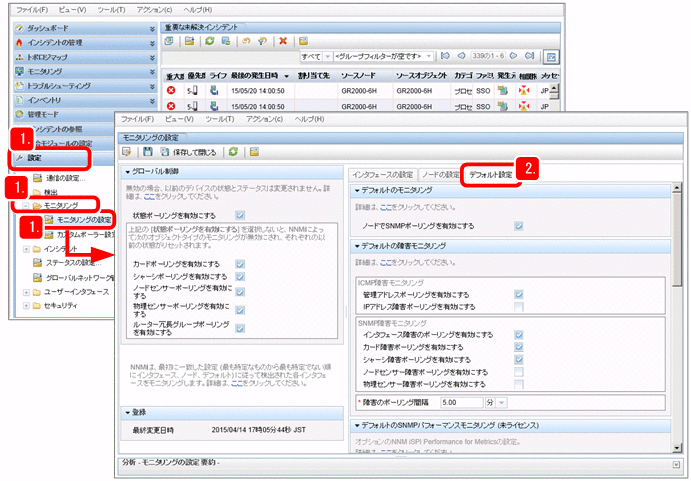Collapse the デフォルトの障害モニタリング section
Viewport: 691px width, 481px height.
coord(357,246)
